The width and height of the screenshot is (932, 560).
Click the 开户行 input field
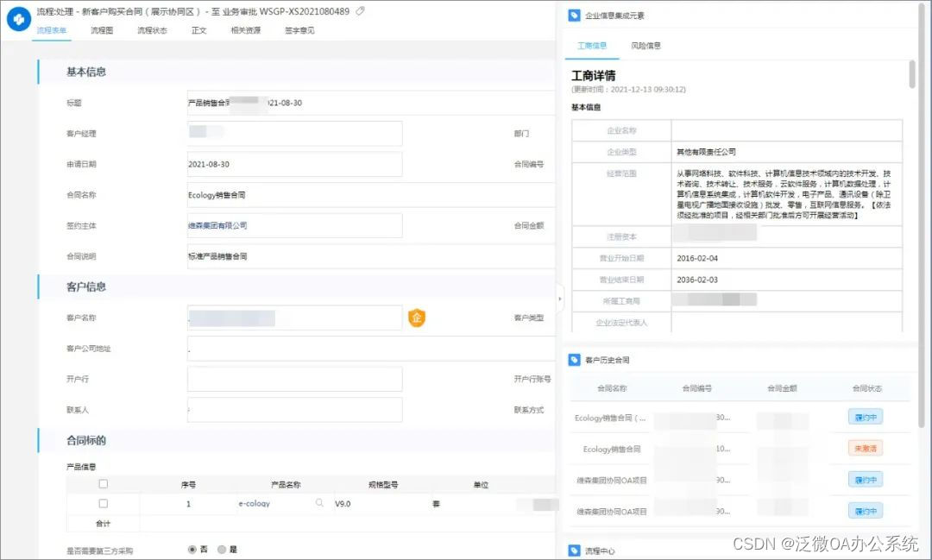coord(295,379)
